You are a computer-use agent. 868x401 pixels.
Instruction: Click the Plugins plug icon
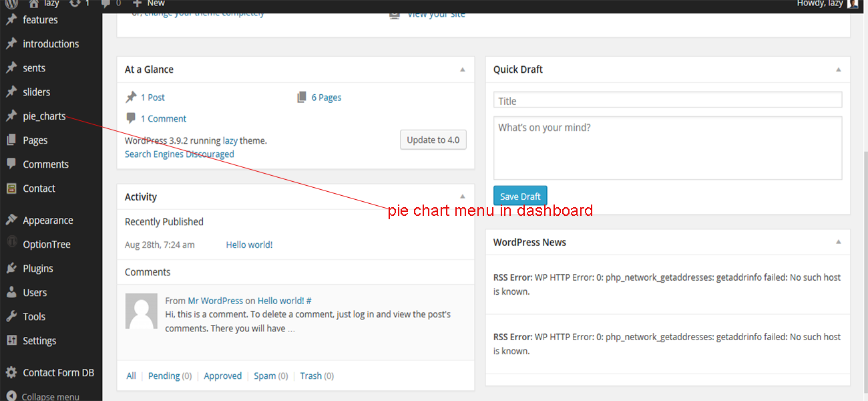(x=11, y=269)
